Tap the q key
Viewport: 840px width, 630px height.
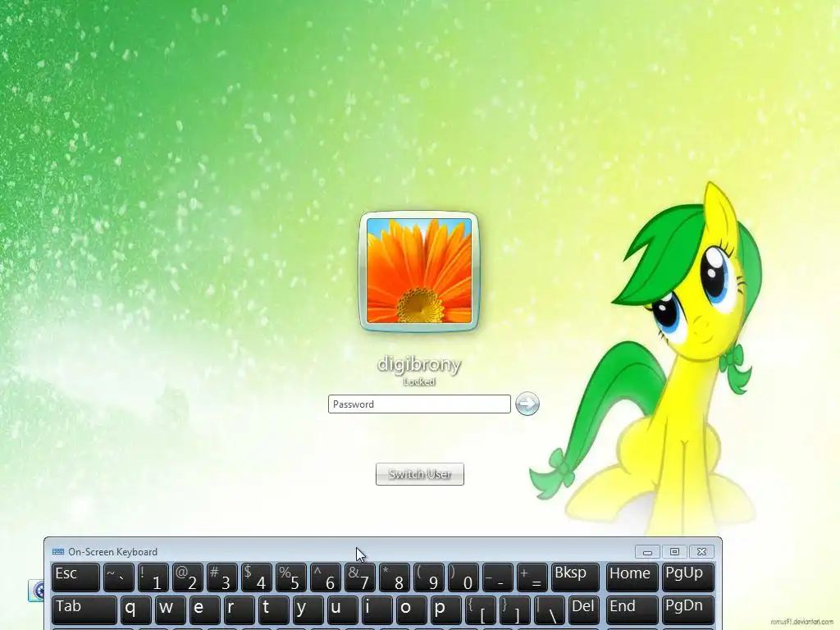click(x=135, y=610)
